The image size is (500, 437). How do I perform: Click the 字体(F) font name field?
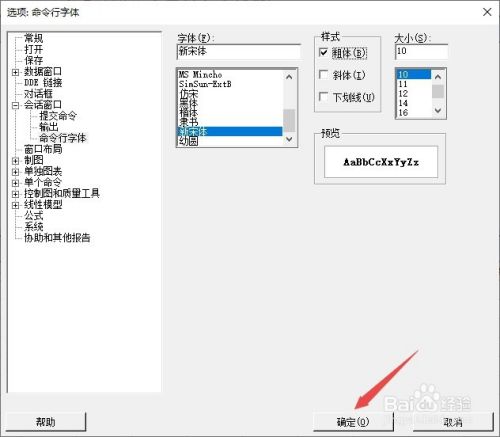[x=239, y=52]
